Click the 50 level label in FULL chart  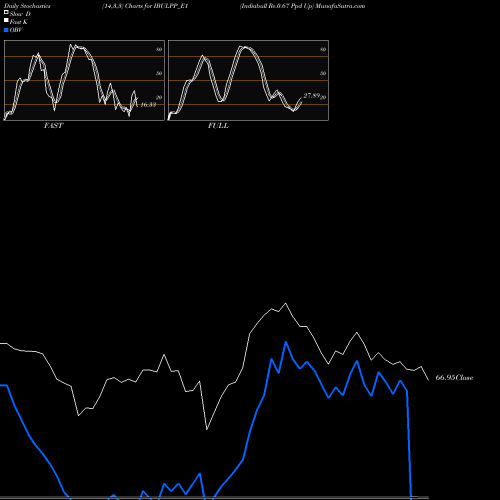323,73
